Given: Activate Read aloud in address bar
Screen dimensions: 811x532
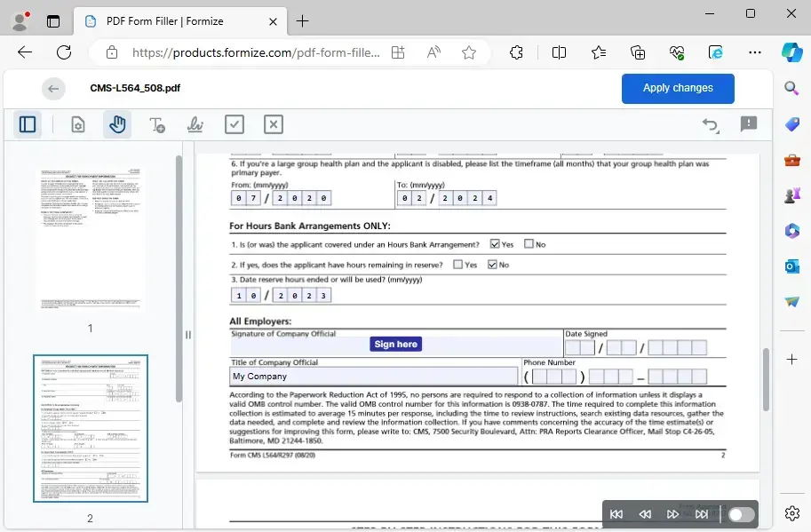Looking at the screenshot, I should [433, 52].
